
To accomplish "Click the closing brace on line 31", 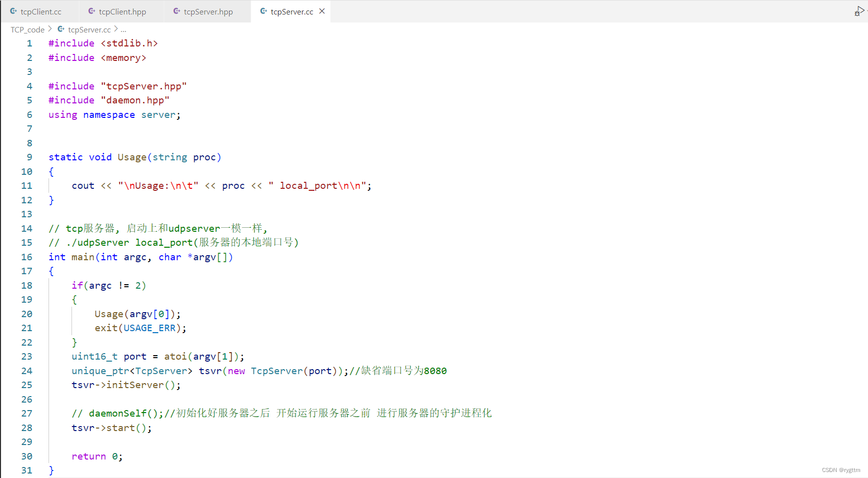I will [x=51, y=471].
